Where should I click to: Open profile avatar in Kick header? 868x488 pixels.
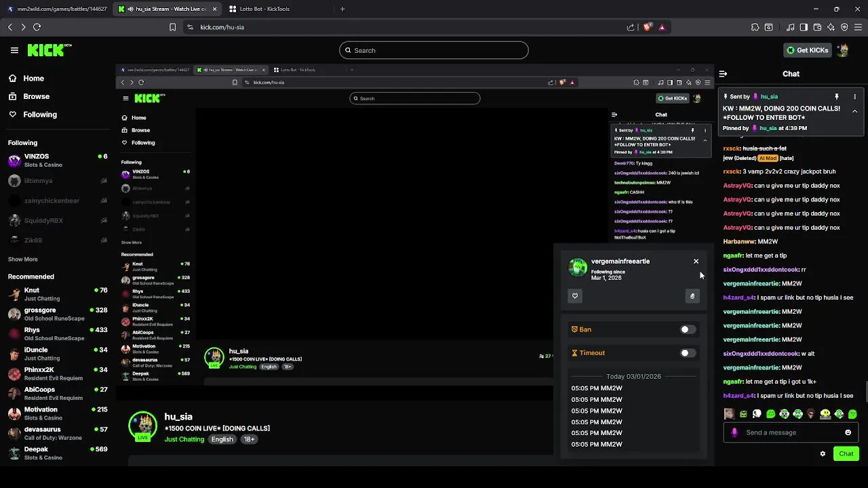click(843, 50)
